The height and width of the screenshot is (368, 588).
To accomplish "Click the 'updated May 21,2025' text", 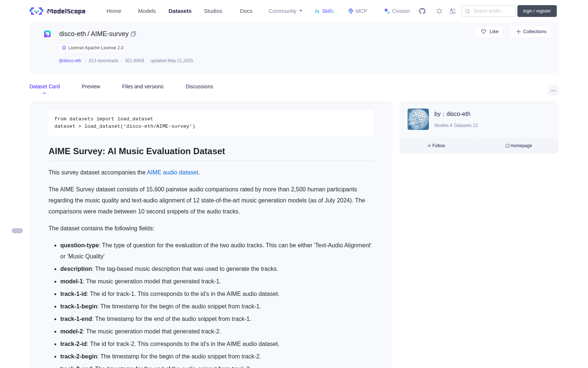I will (172, 61).
